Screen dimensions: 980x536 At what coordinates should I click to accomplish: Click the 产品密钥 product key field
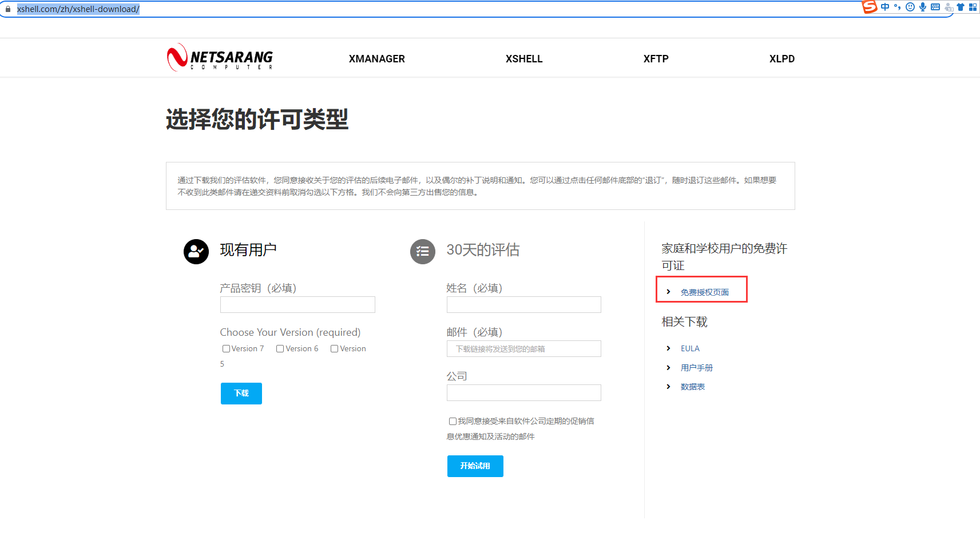(x=297, y=304)
